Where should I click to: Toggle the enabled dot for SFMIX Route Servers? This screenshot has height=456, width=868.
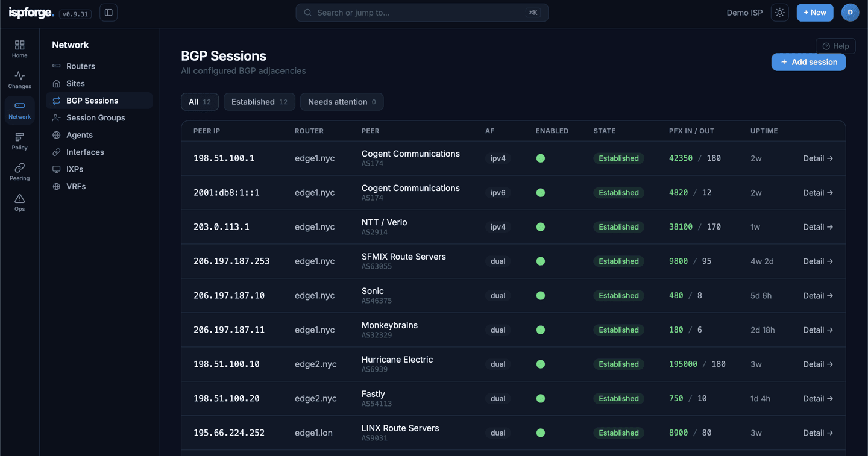click(x=541, y=261)
